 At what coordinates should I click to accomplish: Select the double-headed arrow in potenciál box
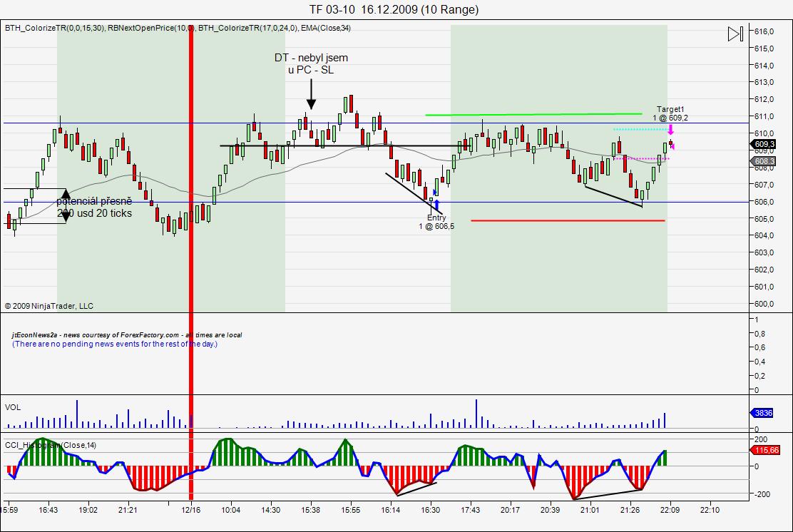pyautogui.click(x=66, y=206)
